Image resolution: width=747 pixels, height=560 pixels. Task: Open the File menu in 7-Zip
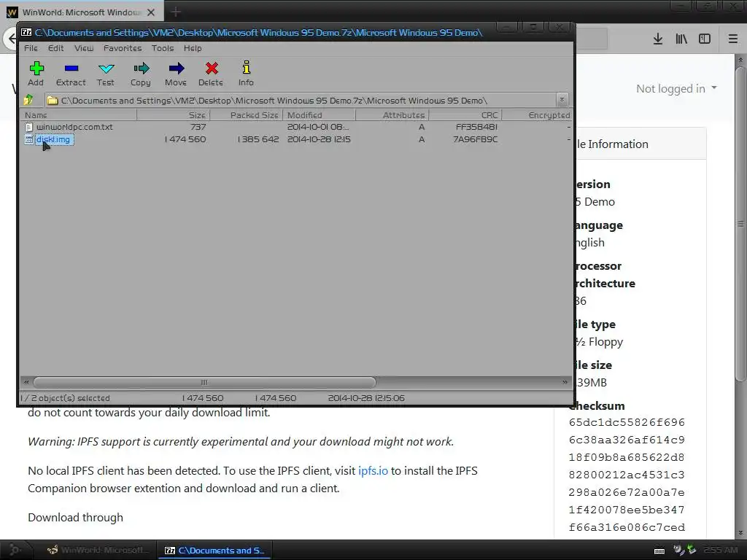[31, 48]
